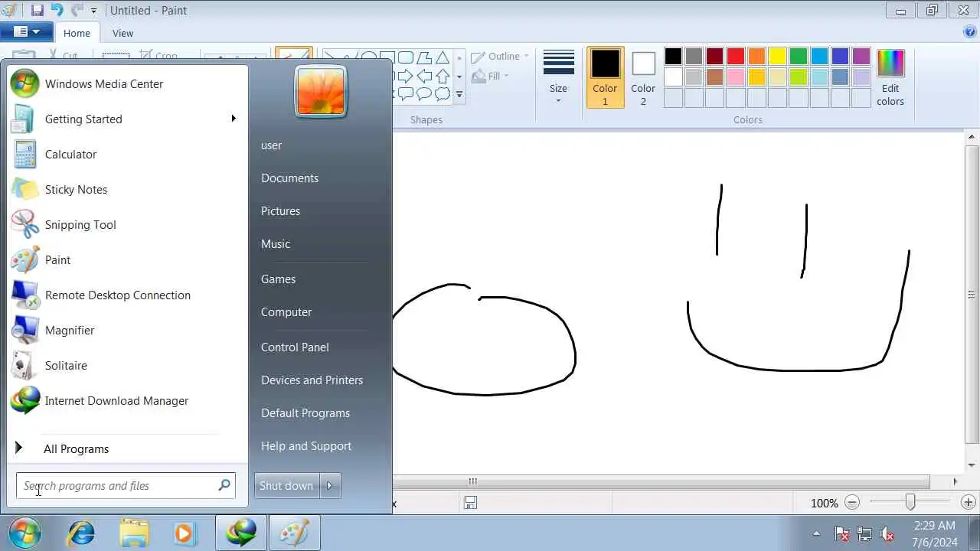The image size is (980, 551).
Task: Open Calculator from Start menu
Action: pos(127,155)
